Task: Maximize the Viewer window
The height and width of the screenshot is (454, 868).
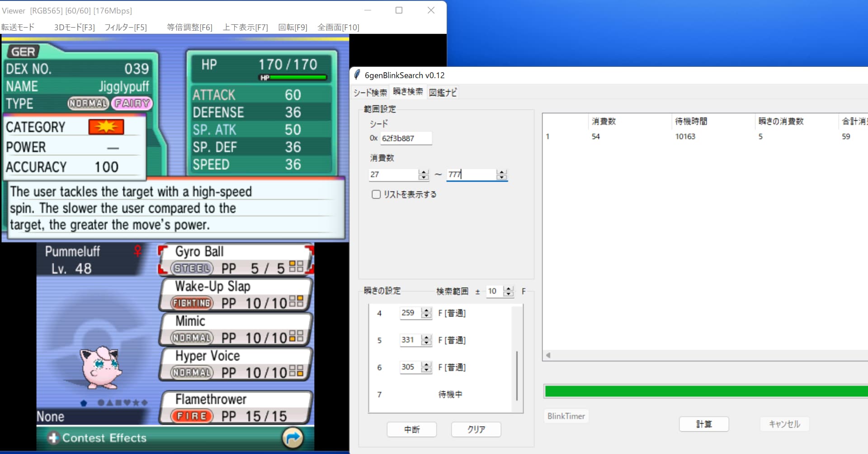Action: pos(399,10)
